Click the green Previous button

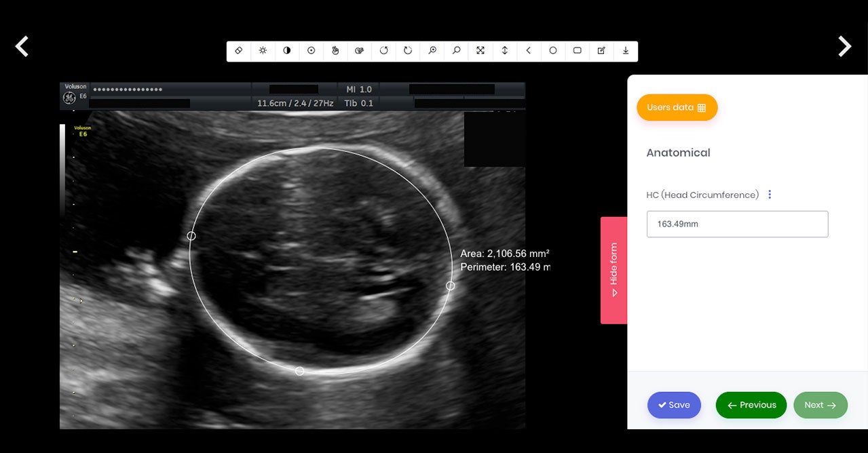[x=751, y=405]
